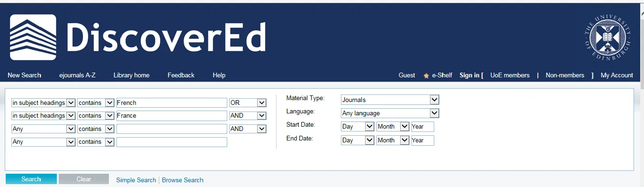Open second row 'in subject headings' dropdown
The width and height of the screenshot is (644, 187).
[x=44, y=115]
